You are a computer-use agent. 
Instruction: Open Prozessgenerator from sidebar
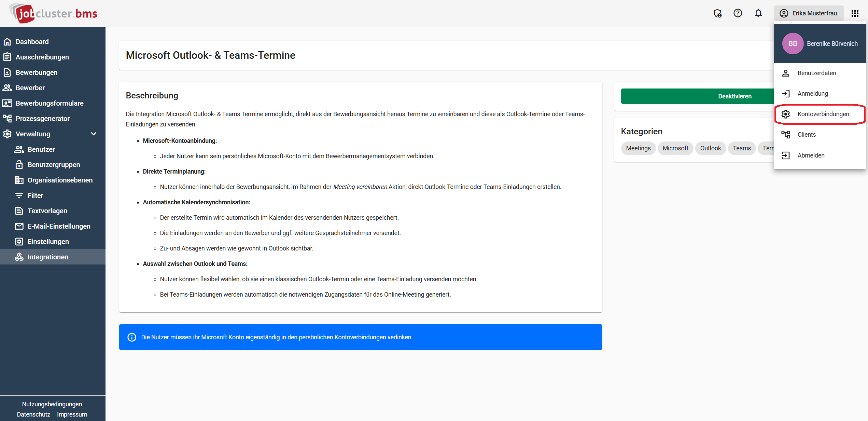(x=53, y=119)
